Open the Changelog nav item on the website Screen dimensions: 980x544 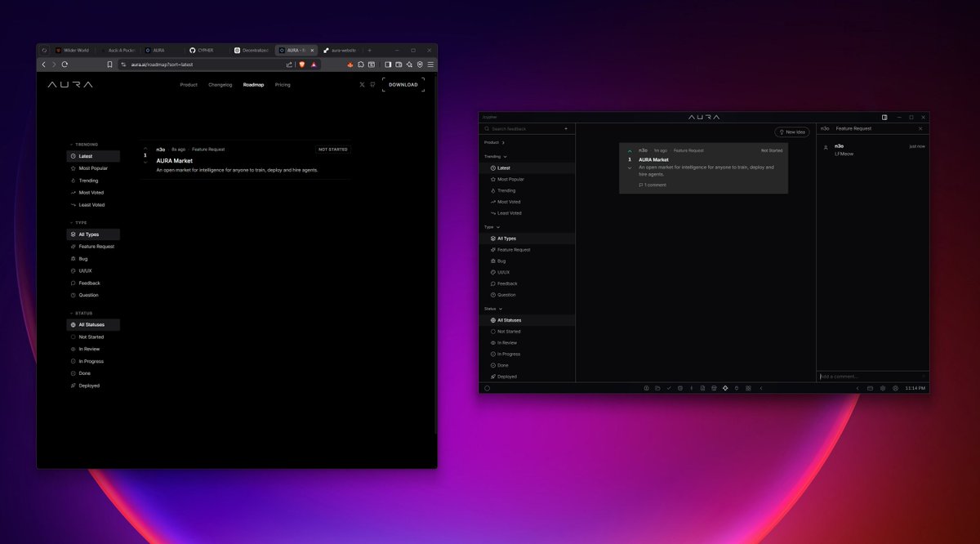220,85
